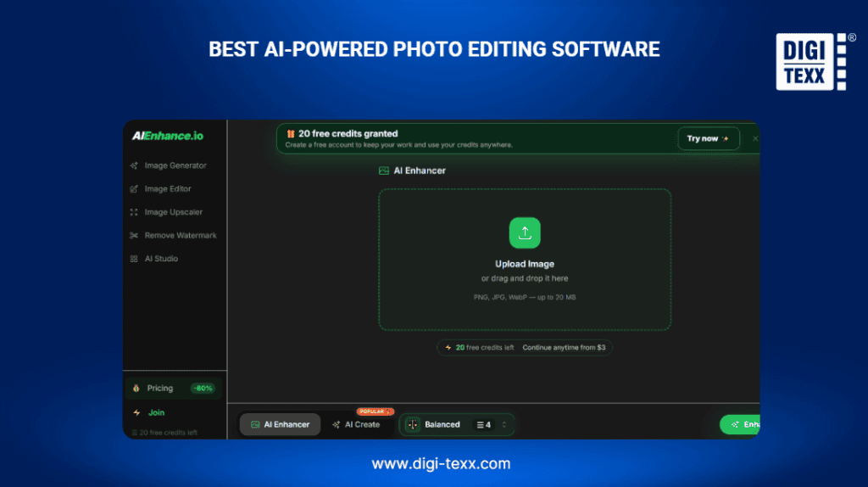Switch to the AI Create tab
The width and height of the screenshot is (868, 487).
[x=356, y=424]
